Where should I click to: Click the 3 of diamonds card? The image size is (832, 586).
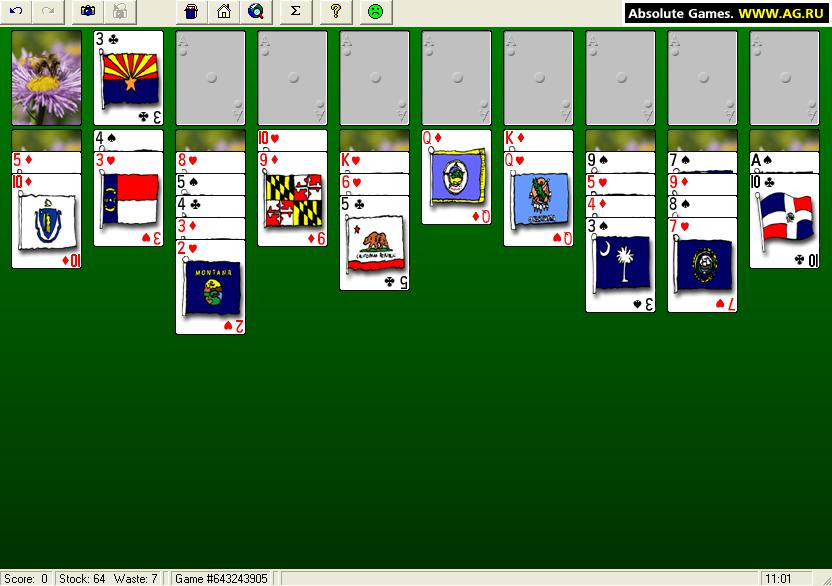tap(210, 229)
